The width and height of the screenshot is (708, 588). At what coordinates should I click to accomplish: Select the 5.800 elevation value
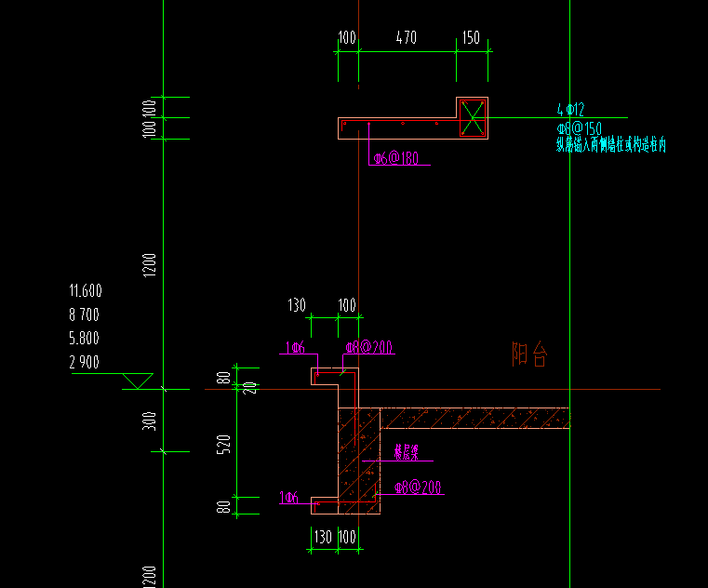coord(84,338)
